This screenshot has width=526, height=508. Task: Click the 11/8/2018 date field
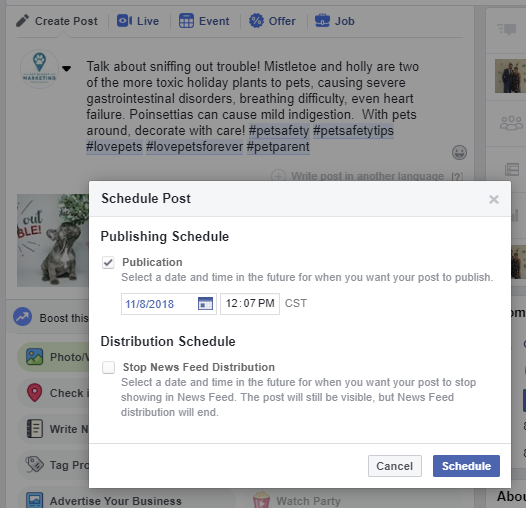[168, 304]
